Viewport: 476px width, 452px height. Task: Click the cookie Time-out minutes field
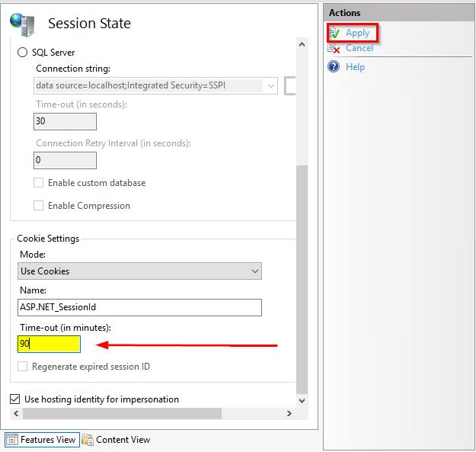pyautogui.click(x=49, y=344)
